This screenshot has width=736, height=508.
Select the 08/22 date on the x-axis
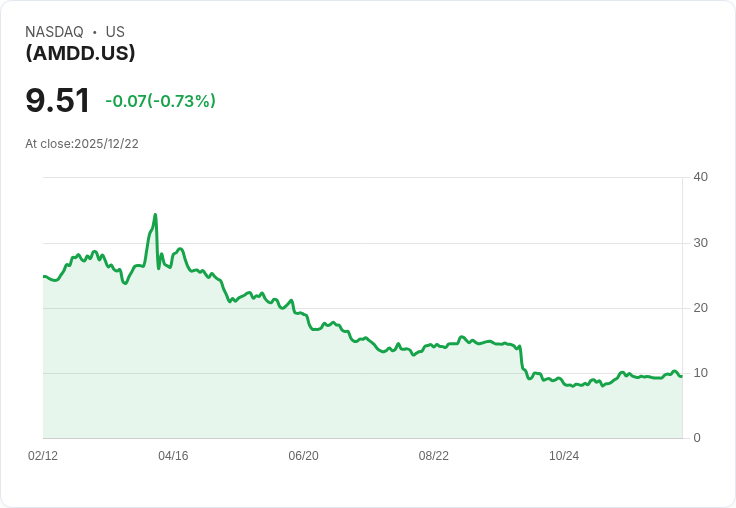(433, 456)
